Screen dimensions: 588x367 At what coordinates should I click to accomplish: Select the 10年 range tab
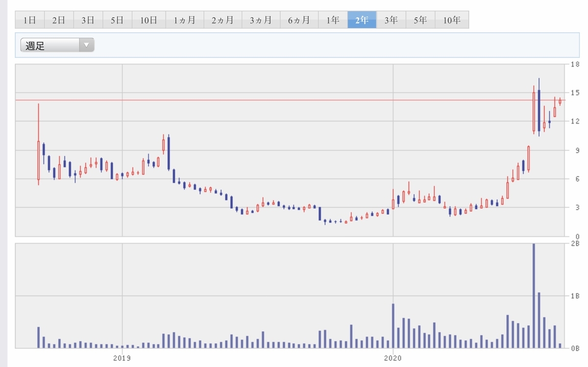452,20
